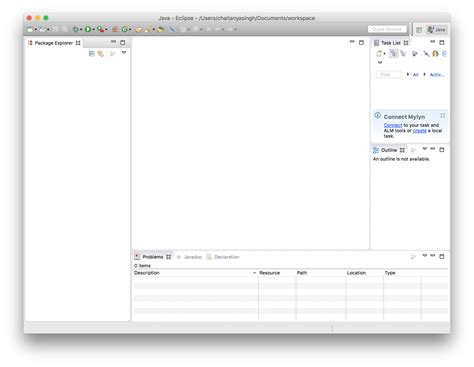Open the New Java Class dropdown arrow
Image resolution: width=474 pixels, height=367 pixels.
130,30
